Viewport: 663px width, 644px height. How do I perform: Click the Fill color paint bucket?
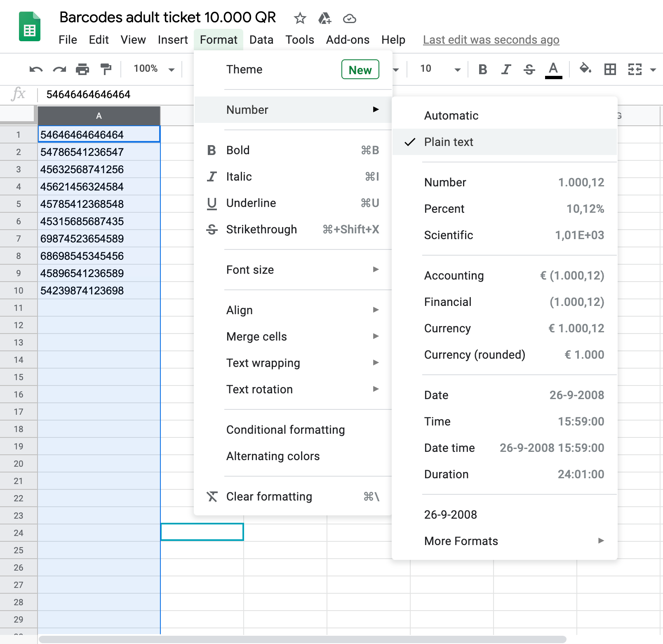point(585,68)
